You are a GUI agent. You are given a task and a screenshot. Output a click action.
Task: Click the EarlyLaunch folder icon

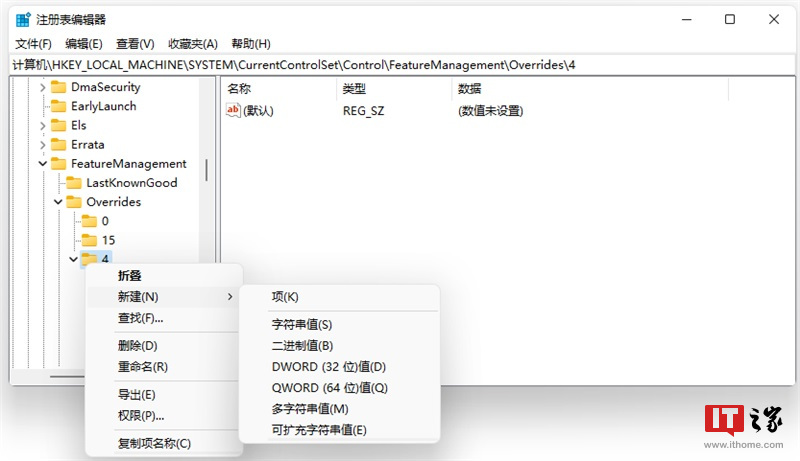(x=58, y=106)
